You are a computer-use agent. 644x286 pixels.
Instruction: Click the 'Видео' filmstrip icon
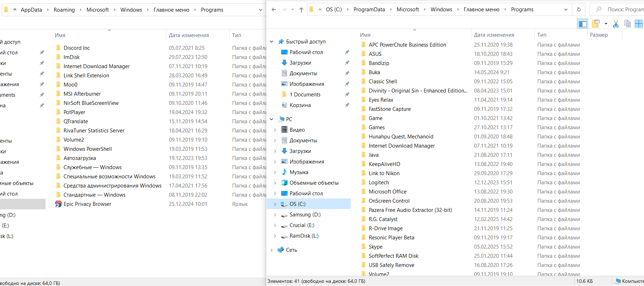pos(284,130)
